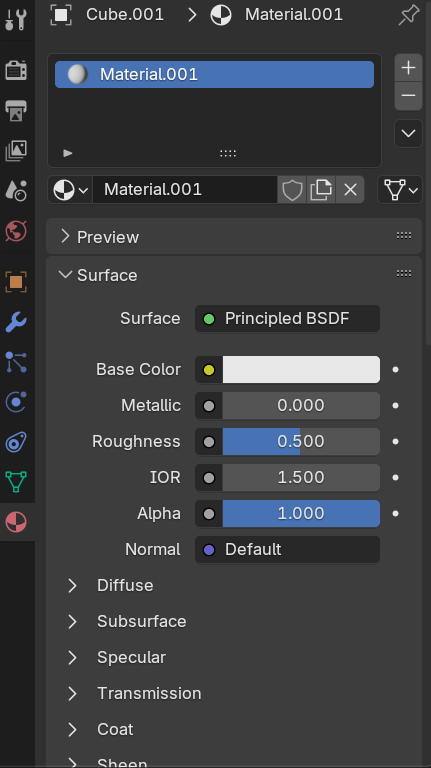
Task: Select Material.001 slot in the list
Action: (214, 74)
